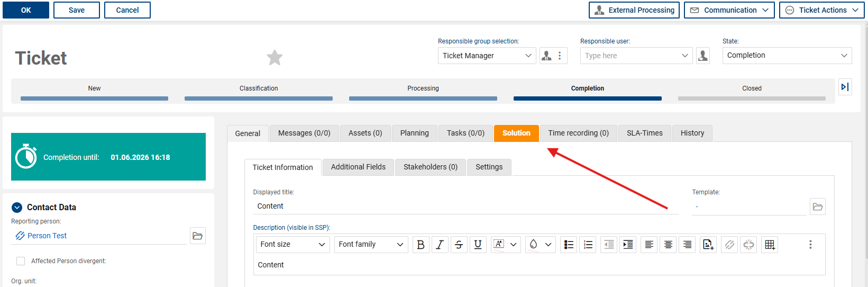Viewport: 868px width, 287px height.
Task: Mark ticket as favorite with star icon
Action: (x=275, y=57)
